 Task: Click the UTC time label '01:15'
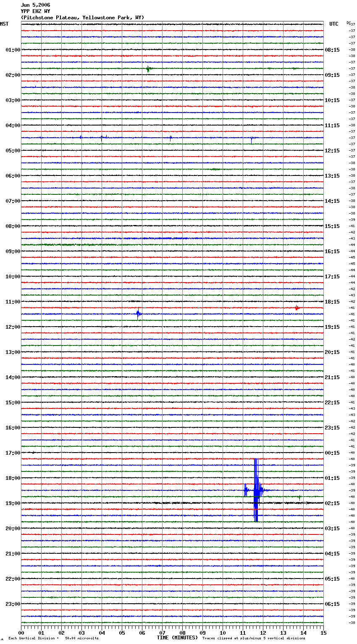point(332,478)
